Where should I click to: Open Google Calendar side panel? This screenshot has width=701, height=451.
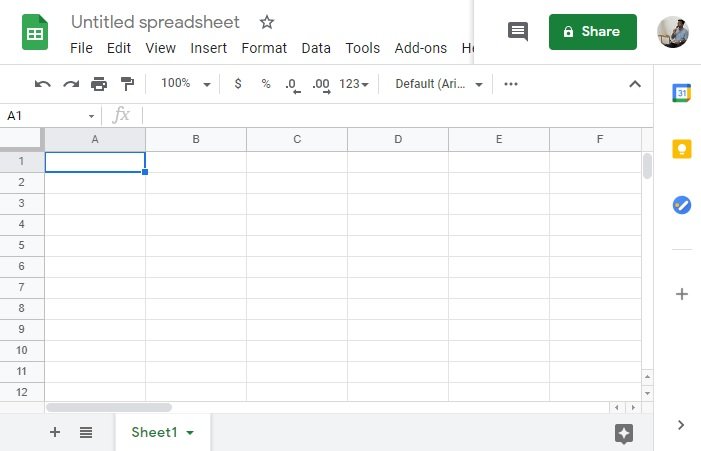click(682, 93)
